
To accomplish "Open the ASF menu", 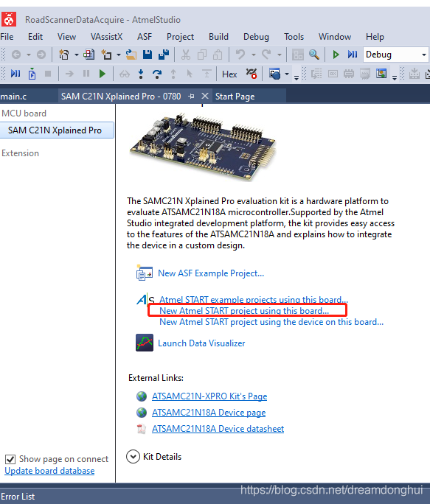I will 145,37.
